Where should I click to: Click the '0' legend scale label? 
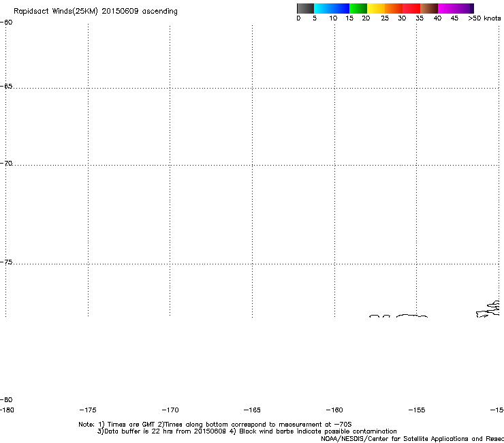[298, 18]
